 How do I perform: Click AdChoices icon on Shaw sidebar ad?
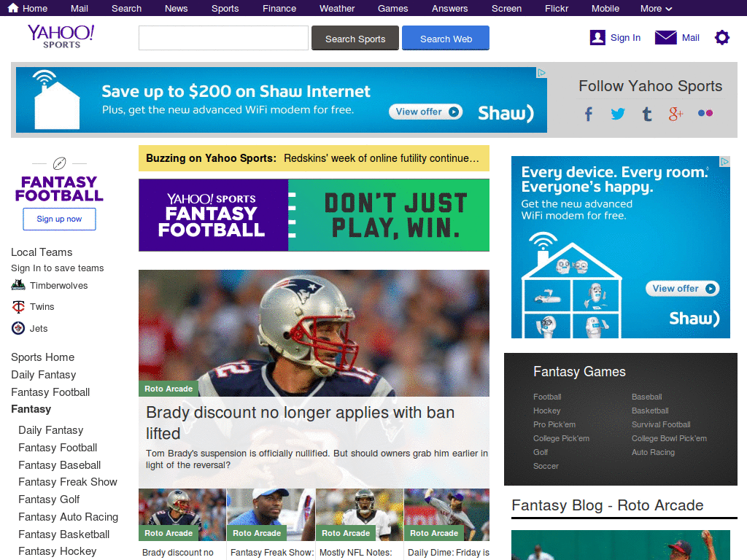[x=724, y=161]
